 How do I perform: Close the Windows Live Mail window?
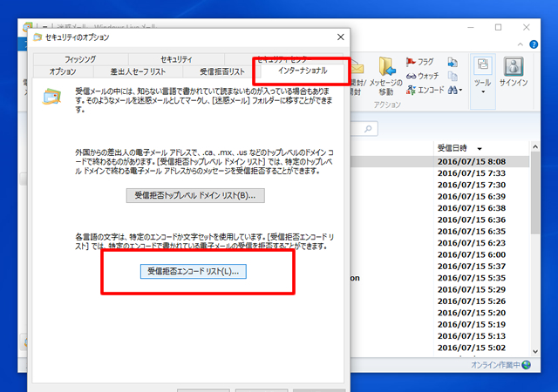[x=527, y=27]
